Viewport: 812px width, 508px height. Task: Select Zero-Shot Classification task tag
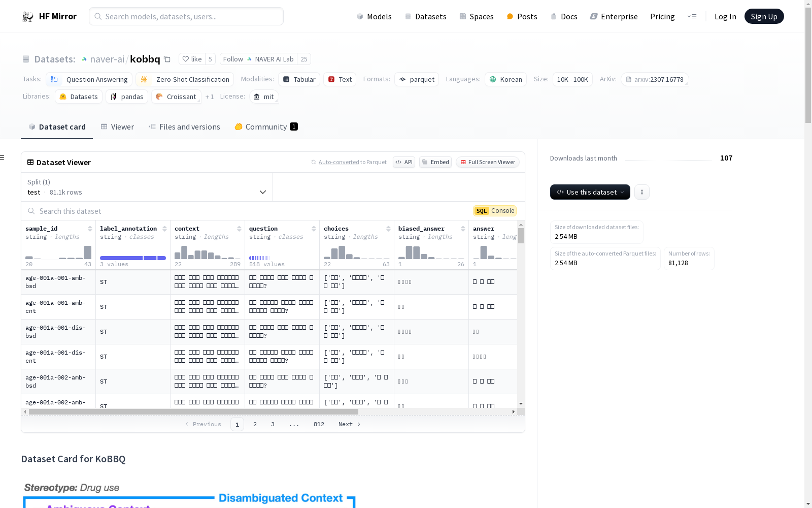tap(185, 79)
